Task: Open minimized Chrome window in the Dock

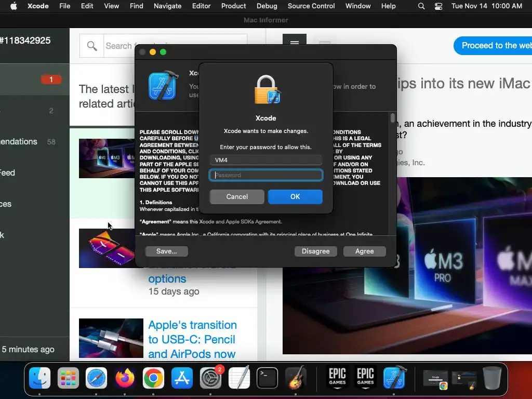Action: 435,379
